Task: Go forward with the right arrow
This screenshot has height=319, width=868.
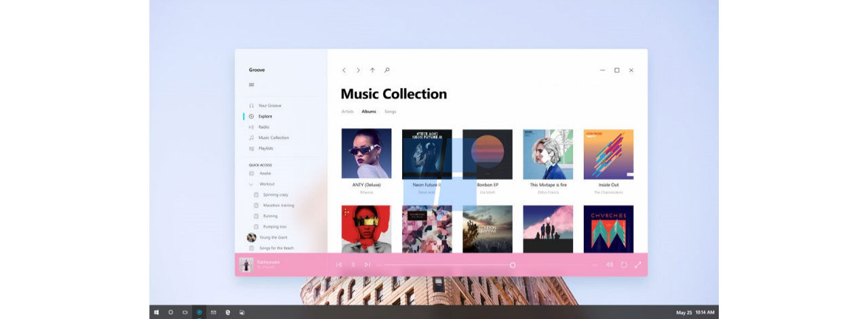Action: (x=358, y=70)
